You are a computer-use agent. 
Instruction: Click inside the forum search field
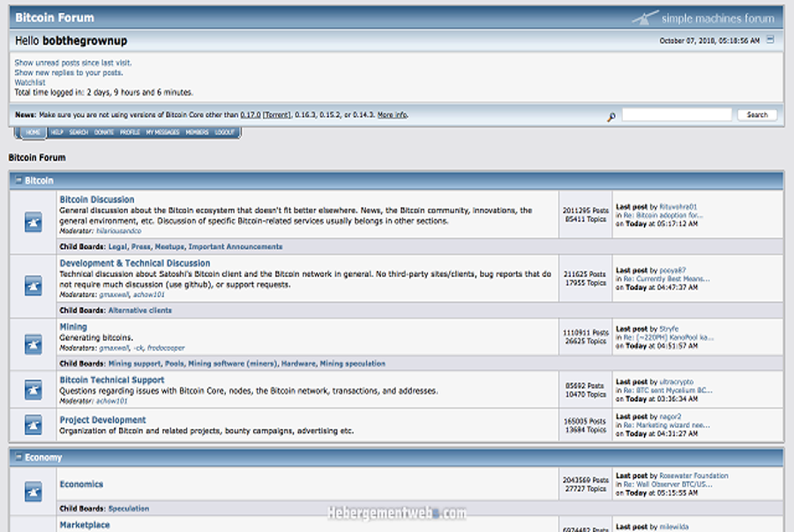click(x=677, y=115)
